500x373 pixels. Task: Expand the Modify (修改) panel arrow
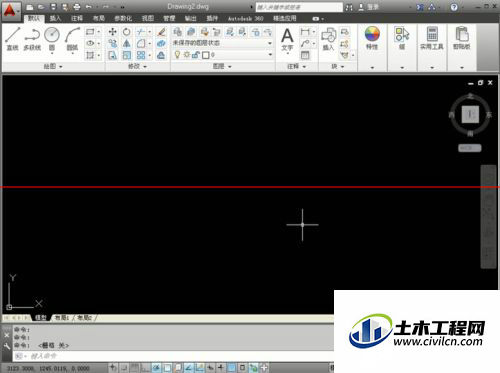[x=145, y=67]
